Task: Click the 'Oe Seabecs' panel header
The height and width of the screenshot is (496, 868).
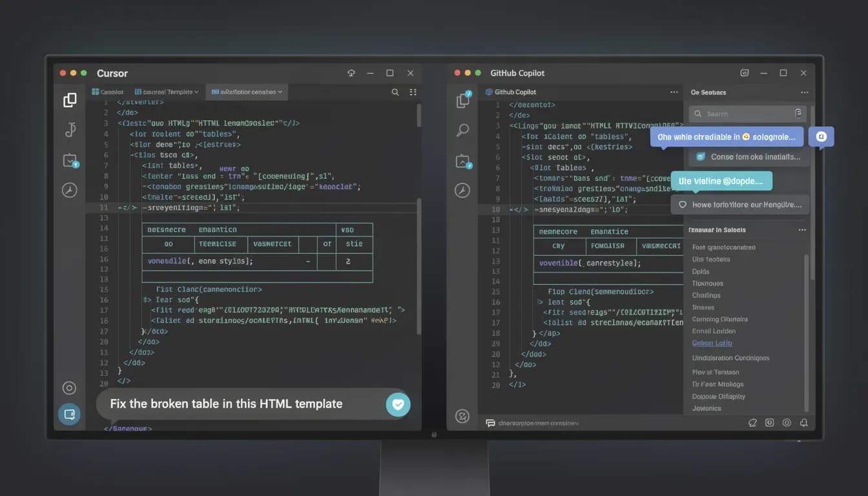Action: coord(708,92)
